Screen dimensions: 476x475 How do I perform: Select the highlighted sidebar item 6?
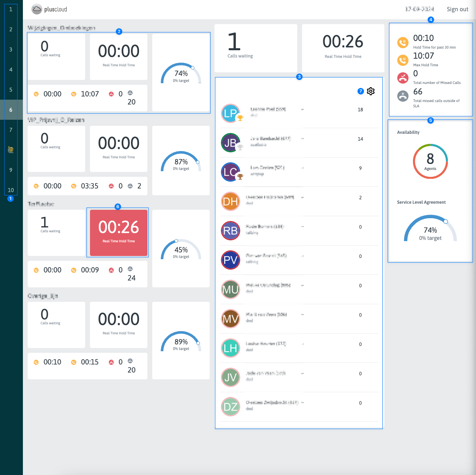(x=11, y=110)
